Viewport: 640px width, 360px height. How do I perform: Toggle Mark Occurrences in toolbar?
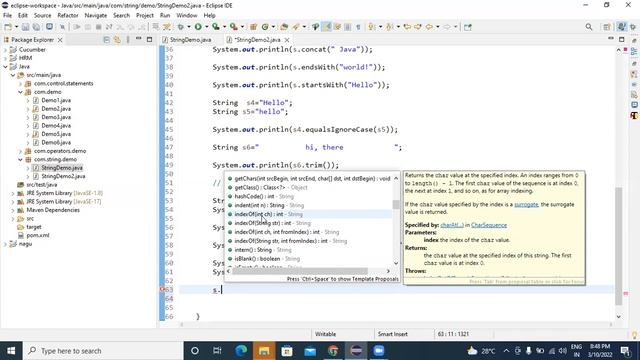(x=327, y=27)
